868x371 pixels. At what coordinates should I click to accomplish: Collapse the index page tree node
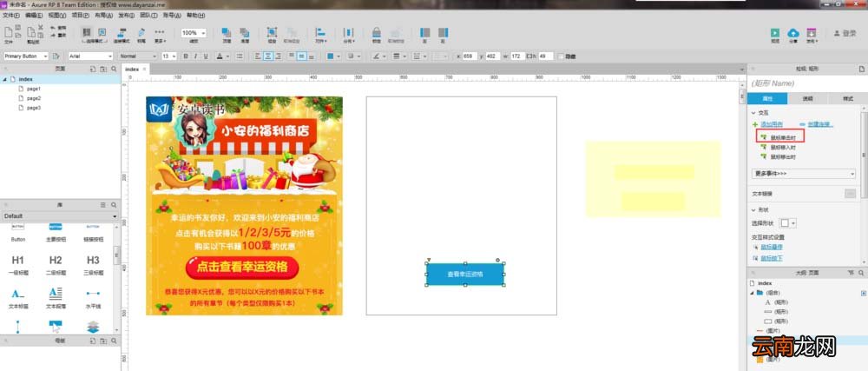pos(5,79)
